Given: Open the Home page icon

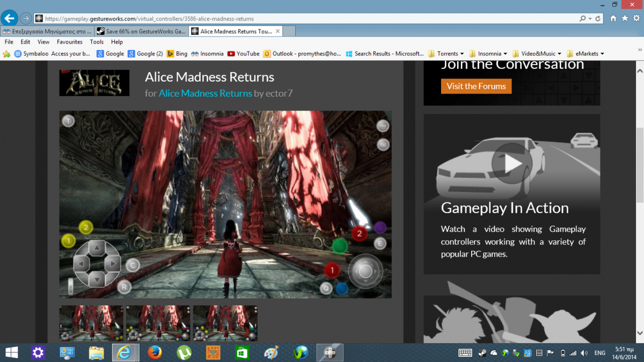Looking at the screenshot, I should point(614,18).
